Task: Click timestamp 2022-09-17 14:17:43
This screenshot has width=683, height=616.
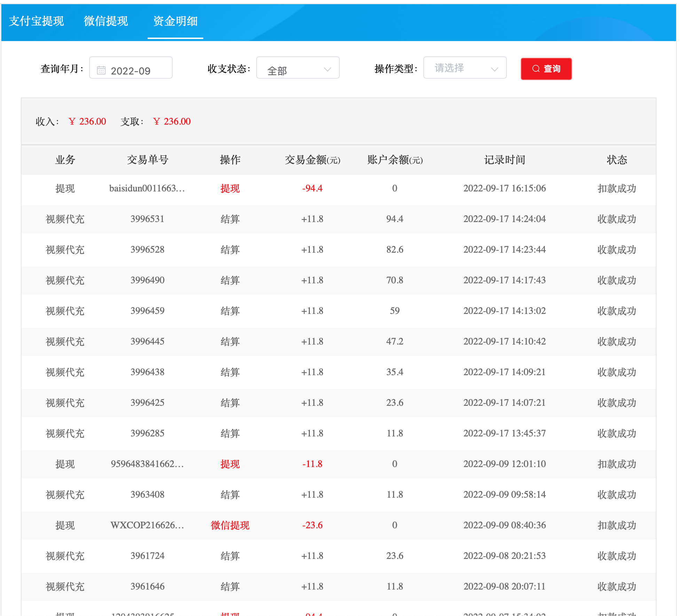Action: point(504,280)
